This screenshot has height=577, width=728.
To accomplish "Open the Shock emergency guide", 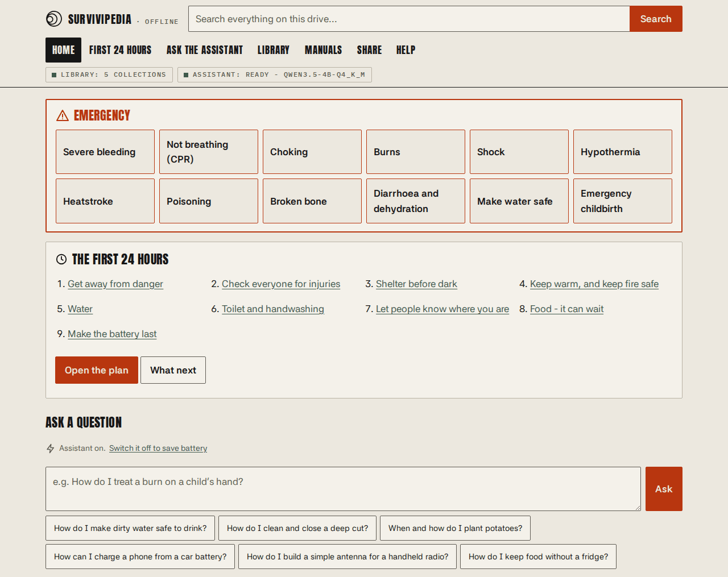I will pos(519,152).
